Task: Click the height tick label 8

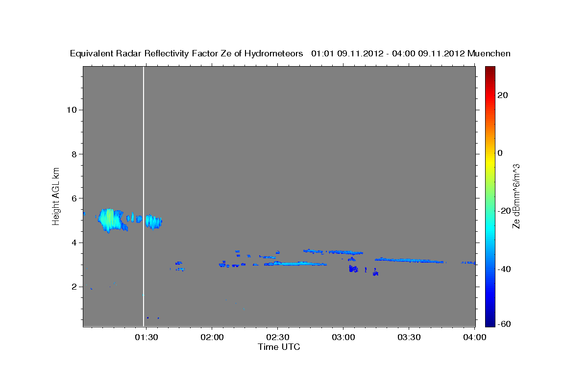Action: [x=74, y=154]
